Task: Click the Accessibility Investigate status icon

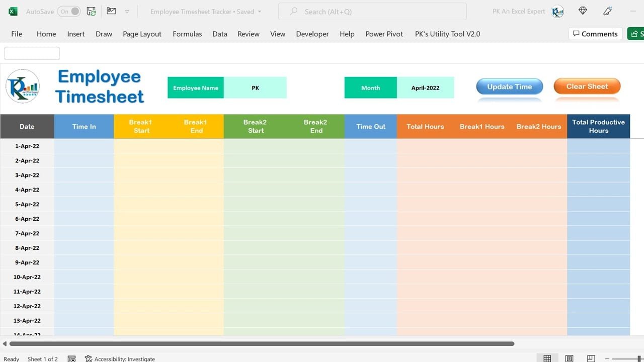Action: click(89, 358)
